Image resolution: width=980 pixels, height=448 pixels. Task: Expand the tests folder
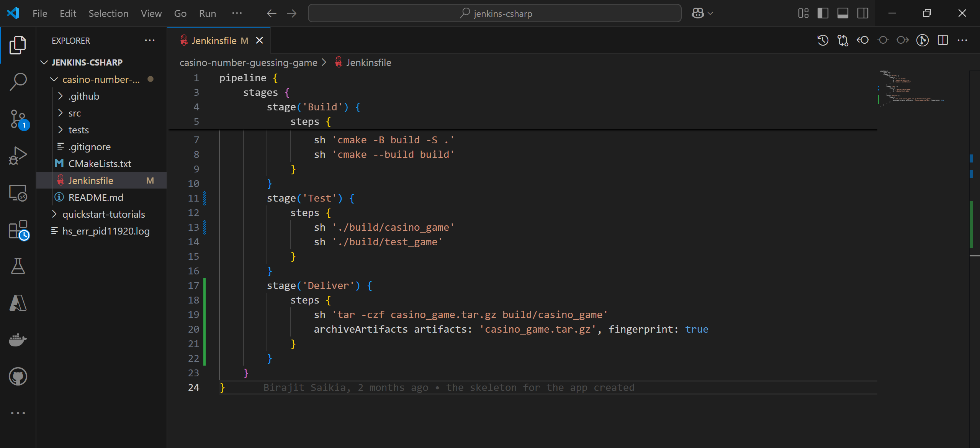pyautogui.click(x=60, y=130)
